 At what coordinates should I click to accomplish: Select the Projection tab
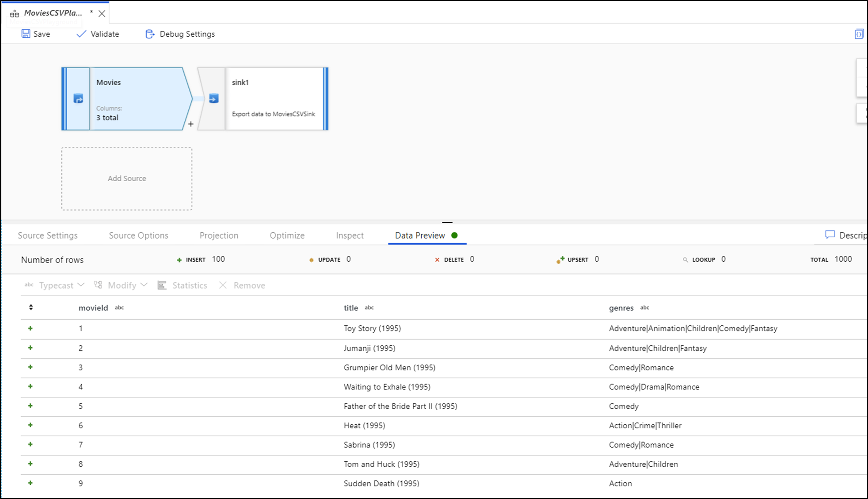pyautogui.click(x=218, y=236)
